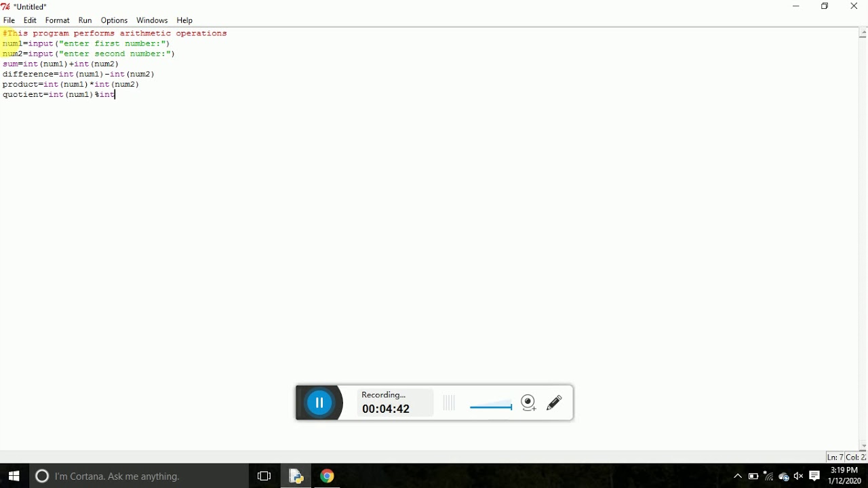Click the recorder drag handle grip
Screen dimensions: 868x488
pos(449,404)
